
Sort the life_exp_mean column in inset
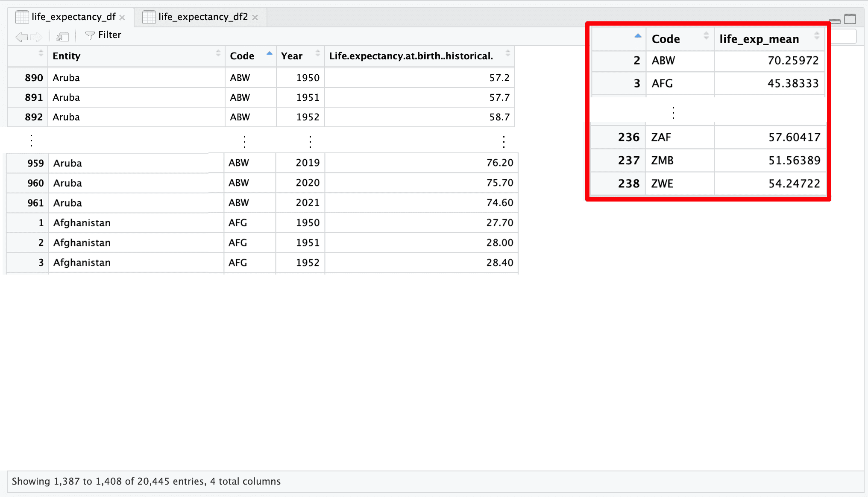tap(816, 36)
